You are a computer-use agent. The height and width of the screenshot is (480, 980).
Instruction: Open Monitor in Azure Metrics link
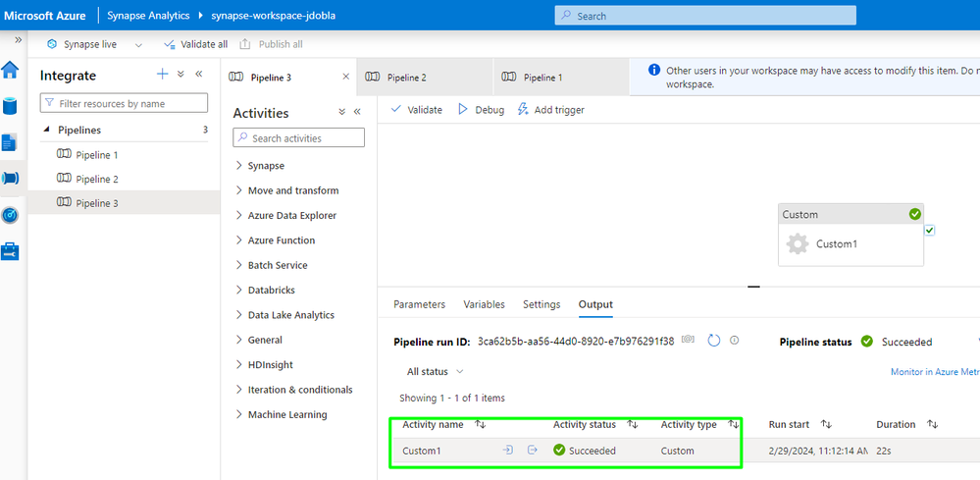tap(935, 371)
